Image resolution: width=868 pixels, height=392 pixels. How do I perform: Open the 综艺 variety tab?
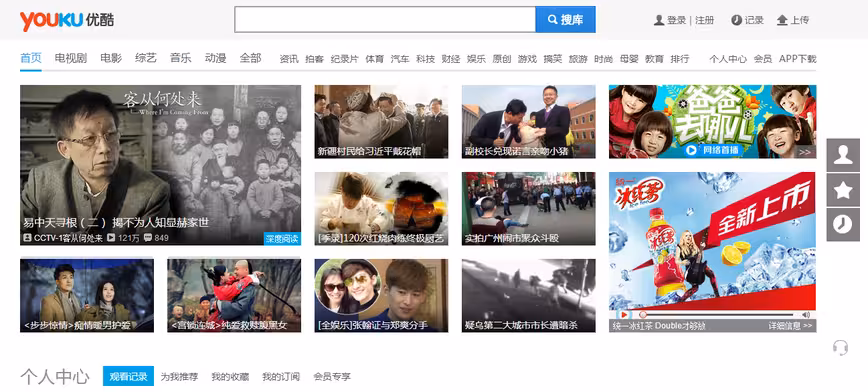[146, 58]
